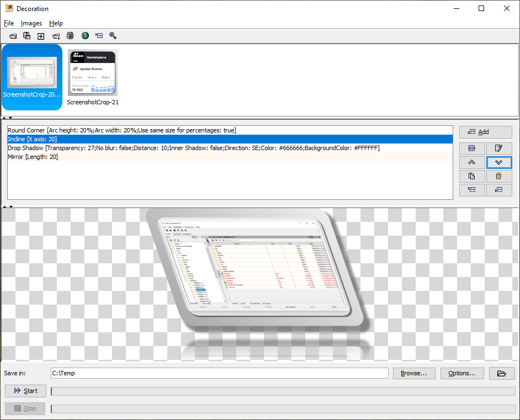The image size is (520, 420).
Task: Select the ScreenshotCrop-21 thumbnail
Action: click(93, 75)
